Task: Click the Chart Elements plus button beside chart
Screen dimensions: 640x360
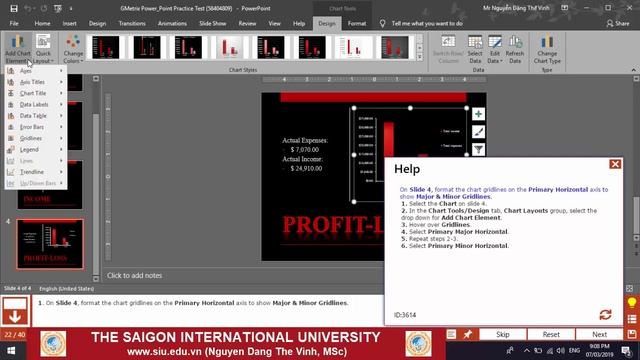Action: click(x=478, y=114)
